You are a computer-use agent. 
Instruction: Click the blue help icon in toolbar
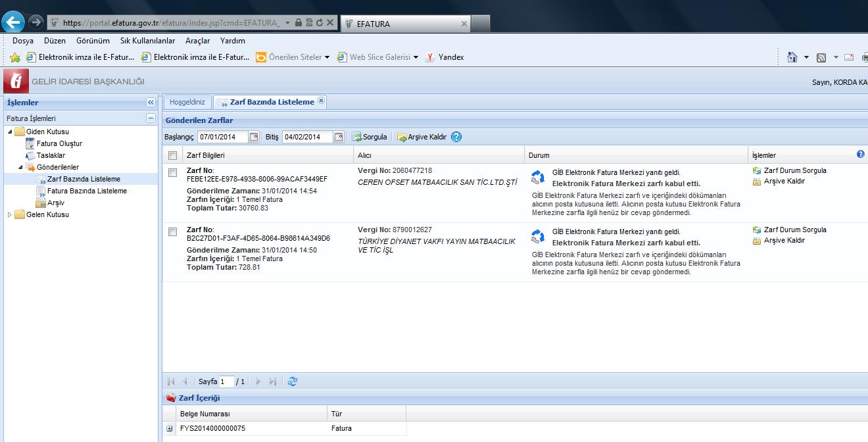point(456,137)
